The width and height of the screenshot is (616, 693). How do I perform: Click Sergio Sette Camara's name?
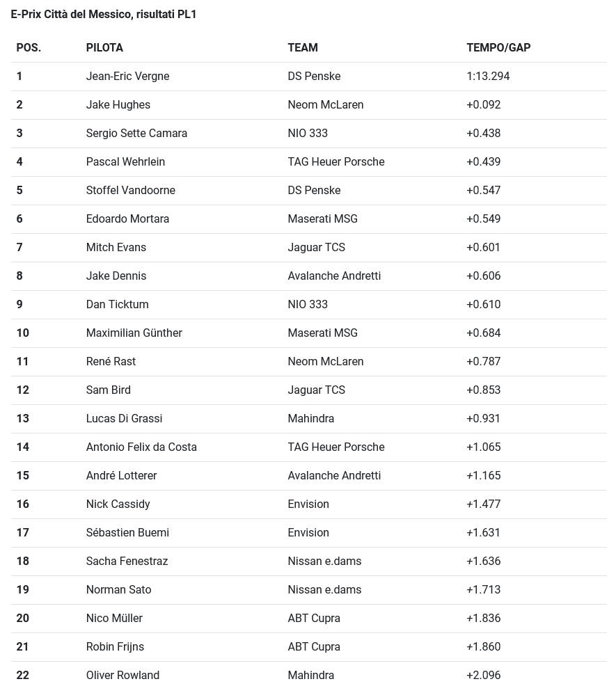tap(136, 134)
